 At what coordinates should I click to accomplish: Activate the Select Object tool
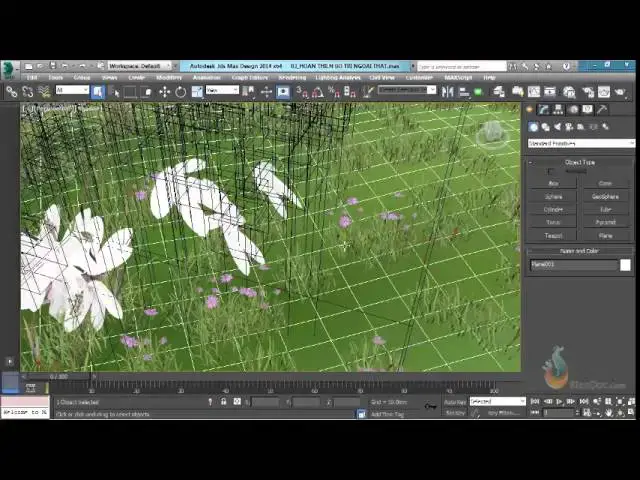pyautogui.click(x=98, y=92)
